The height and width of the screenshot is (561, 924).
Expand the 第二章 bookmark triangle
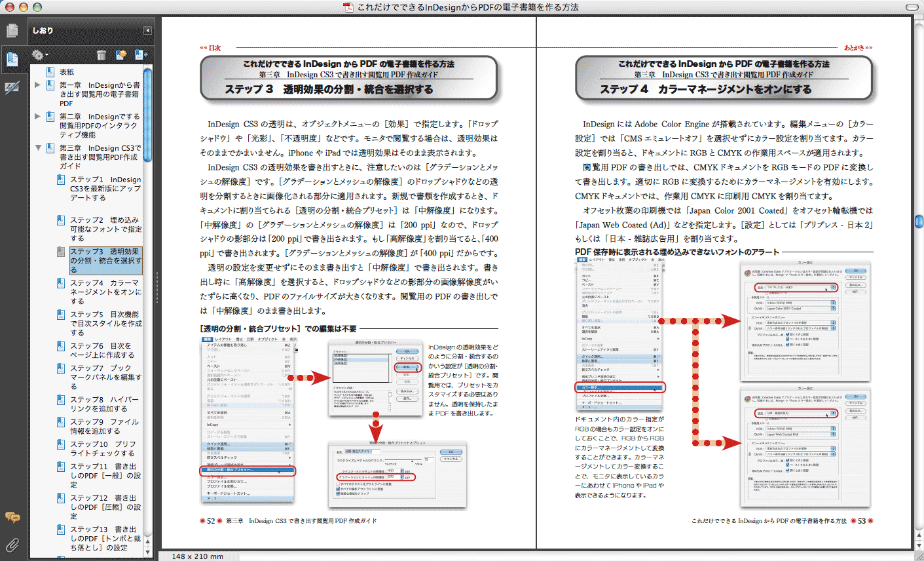pyautogui.click(x=38, y=116)
